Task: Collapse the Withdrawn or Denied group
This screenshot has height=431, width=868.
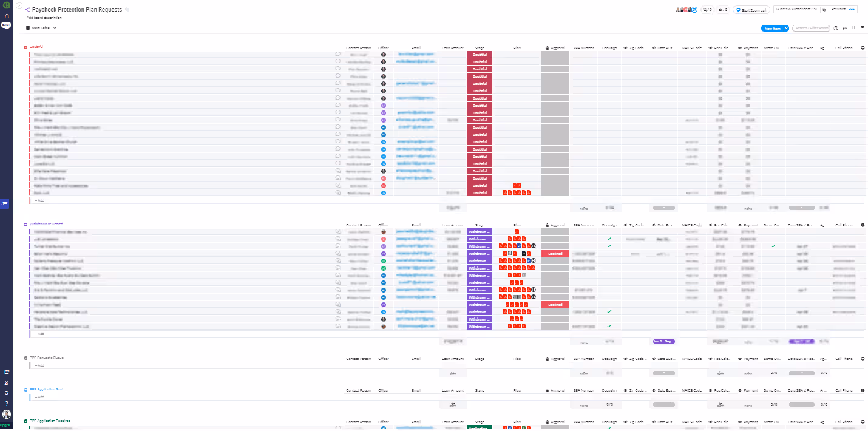Action: click(26, 225)
